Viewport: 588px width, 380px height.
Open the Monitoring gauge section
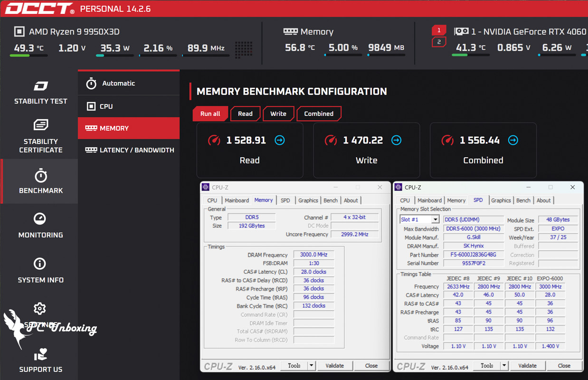(40, 226)
